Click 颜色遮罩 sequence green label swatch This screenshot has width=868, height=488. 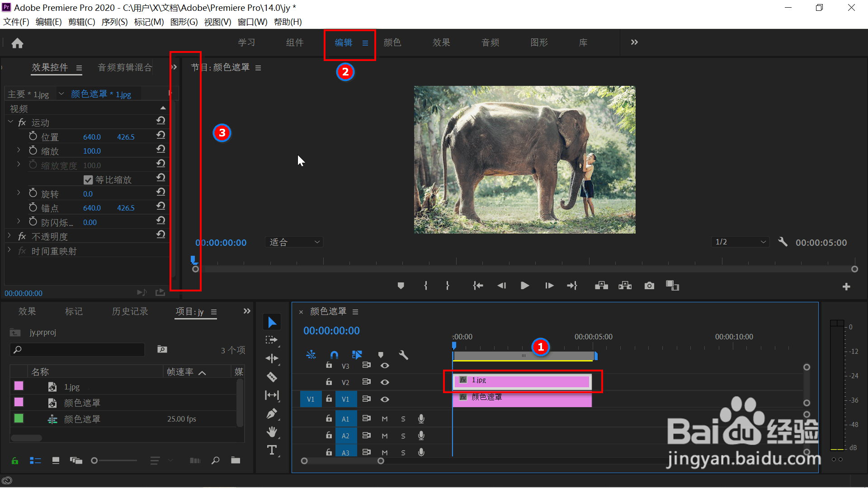[x=19, y=418]
